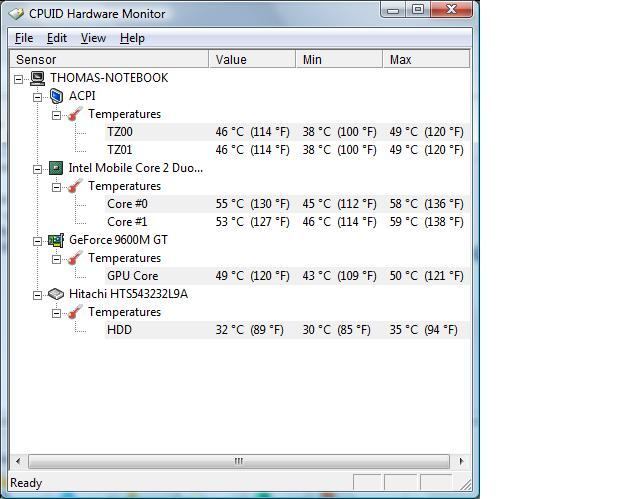Open the Edit menu
Screen dimensions: 640x499
click(57, 38)
